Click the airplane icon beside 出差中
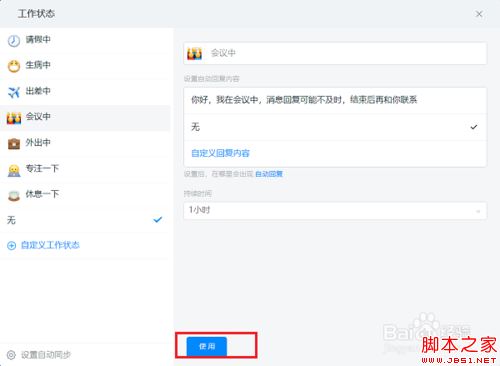500x366 pixels. (14, 92)
